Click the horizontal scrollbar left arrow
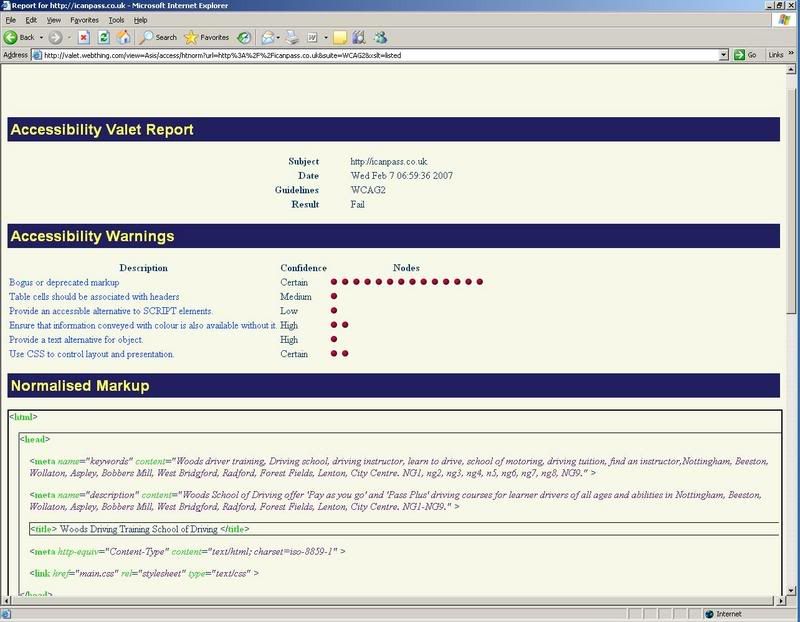Viewport: 800px width, 622px height. [6, 601]
